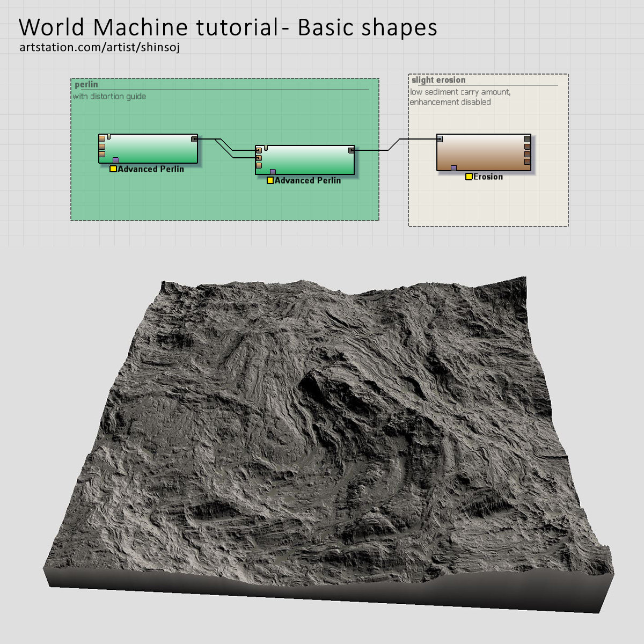Image resolution: width=644 pixels, height=644 pixels.
Task: Click the purple port under the upstream Advanced Perlin
Action: 116,160
